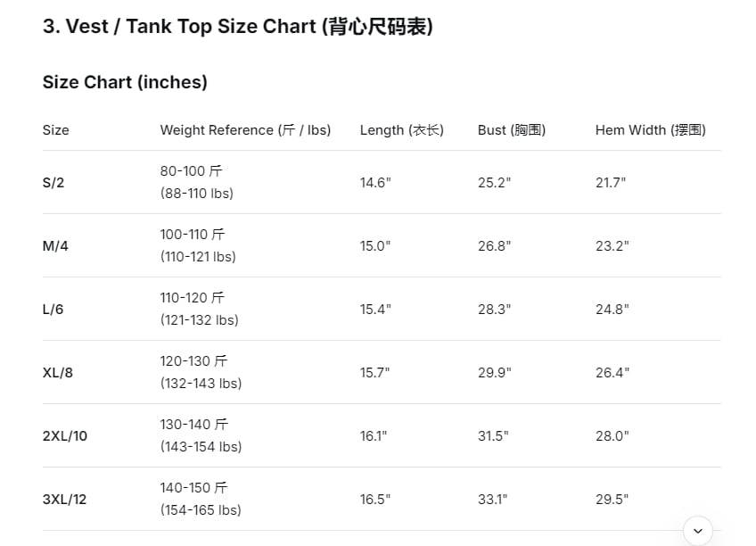The width and height of the screenshot is (756, 546).
Task: Click the S/2 size row label
Action: coord(53,183)
